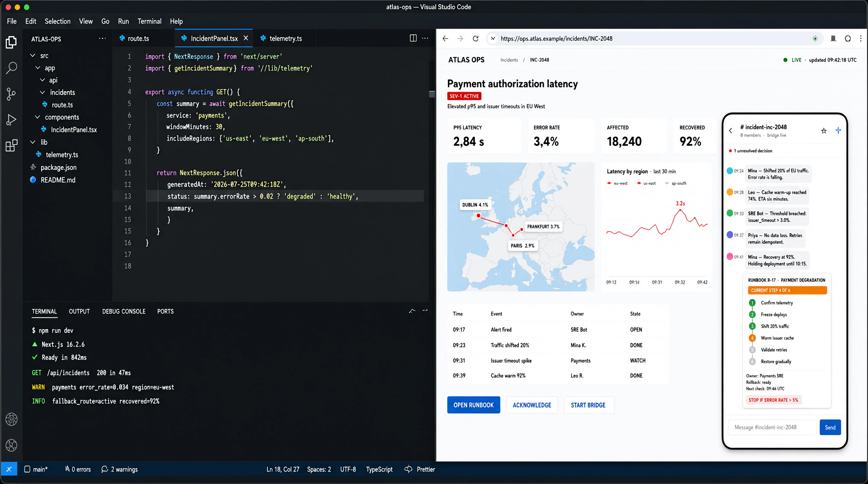Show the DEBUG CONSOLE panel tab

click(x=124, y=311)
